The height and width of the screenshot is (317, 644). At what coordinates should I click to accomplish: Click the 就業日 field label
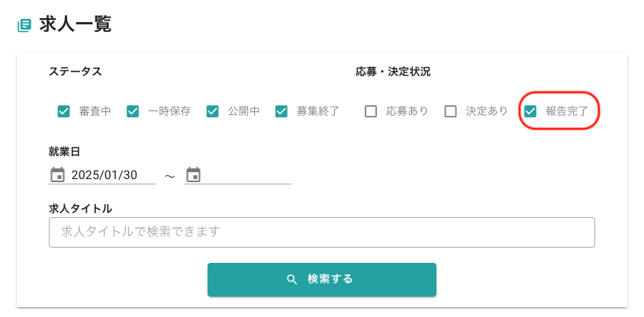64,152
